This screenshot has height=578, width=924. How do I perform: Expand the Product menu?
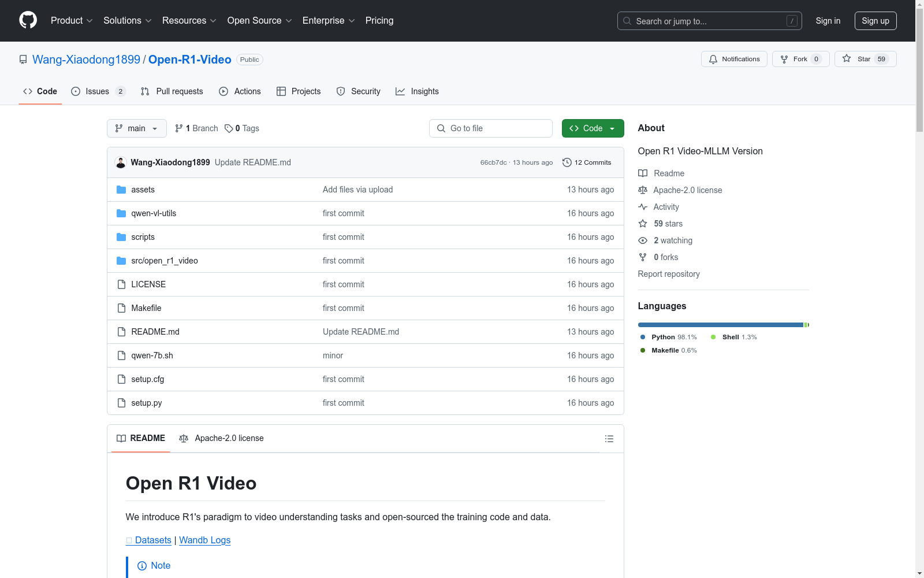[x=72, y=21]
